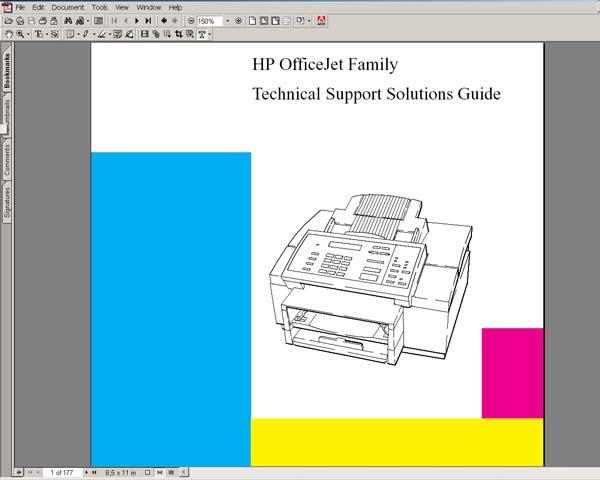Select the Article tool
This screenshot has width=600, height=480.
pyautogui.click(x=167, y=34)
